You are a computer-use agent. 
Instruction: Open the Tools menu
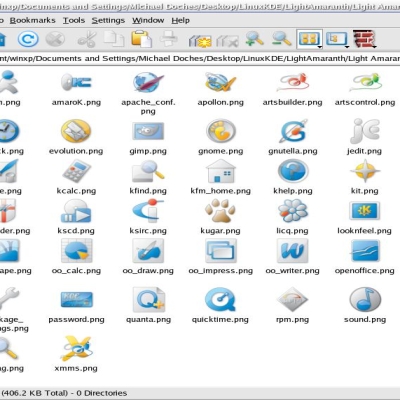coord(74,20)
